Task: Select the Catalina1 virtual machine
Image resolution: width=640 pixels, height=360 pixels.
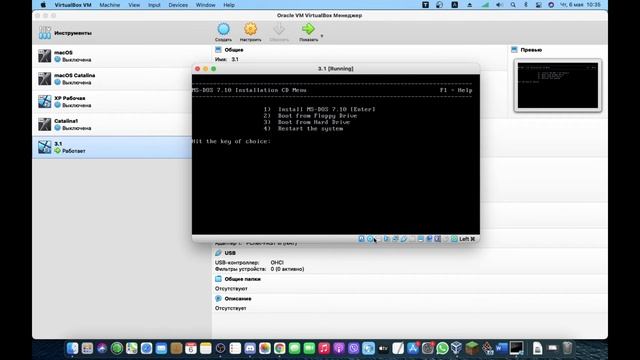Action: point(122,124)
